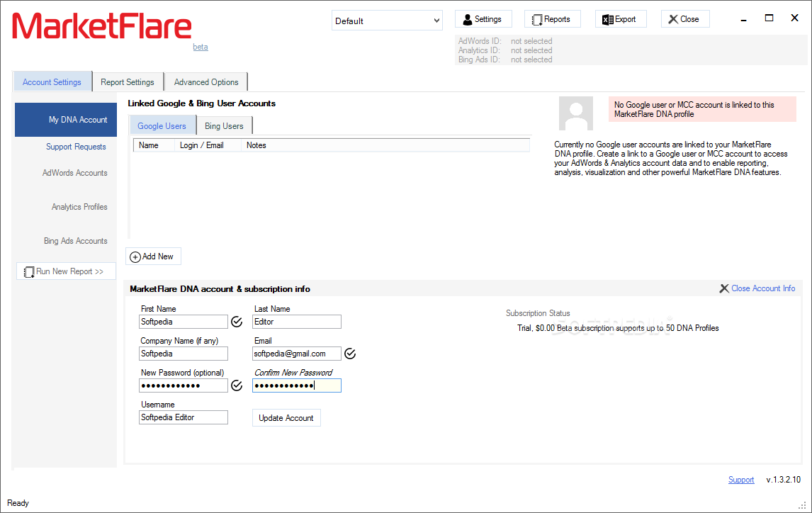Click the Support link at bottom right
Image resolution: width=812 pixels, height=513 pixels.
click(x=741, y=480)
